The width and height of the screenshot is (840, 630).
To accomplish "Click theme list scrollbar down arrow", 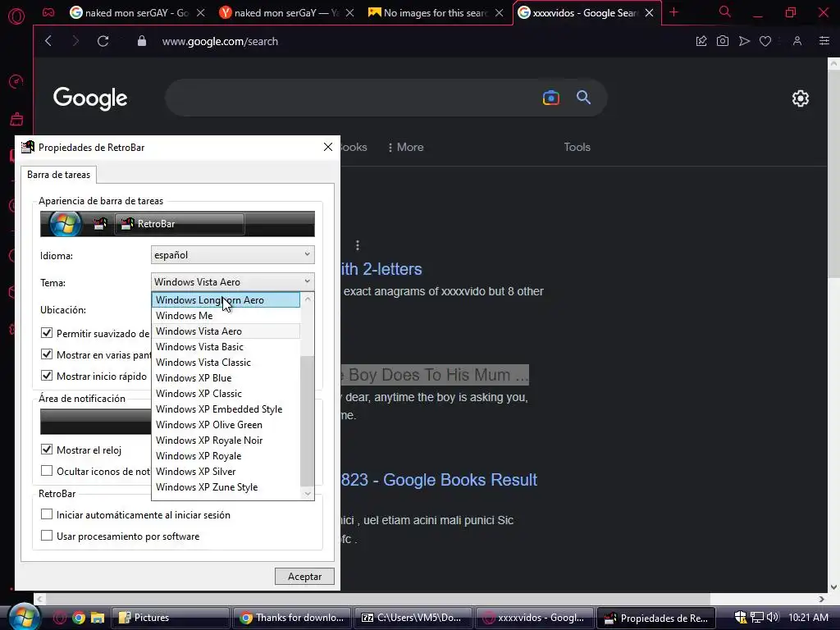I will [x=308, y=493].
